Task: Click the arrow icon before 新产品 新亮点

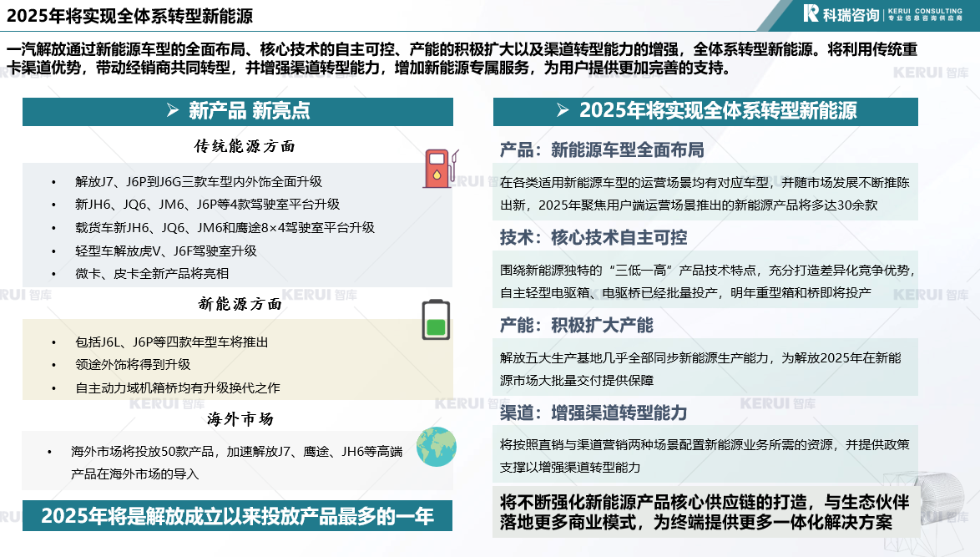Action: tap(173, 111)
